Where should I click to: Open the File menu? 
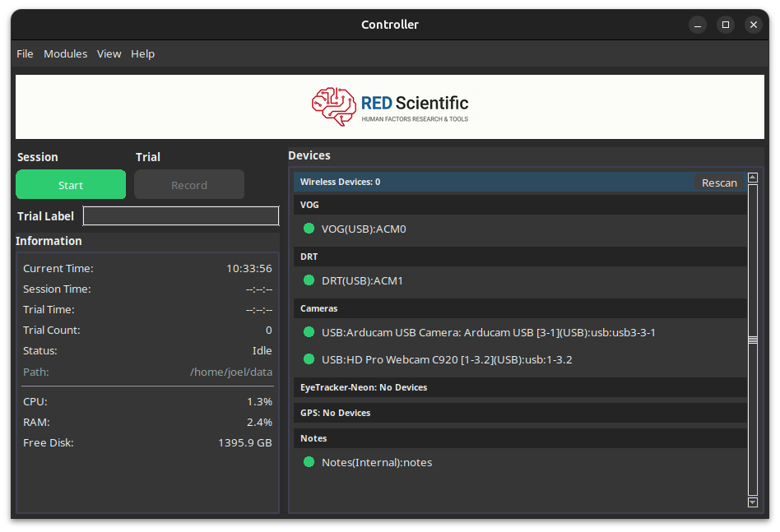click(x=25, y=53)
